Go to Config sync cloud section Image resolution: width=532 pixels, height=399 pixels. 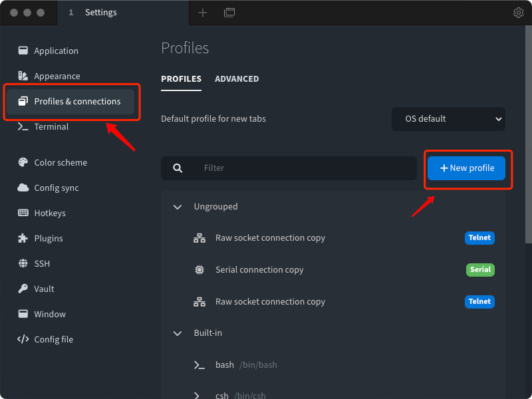click(x=56, y=188)
